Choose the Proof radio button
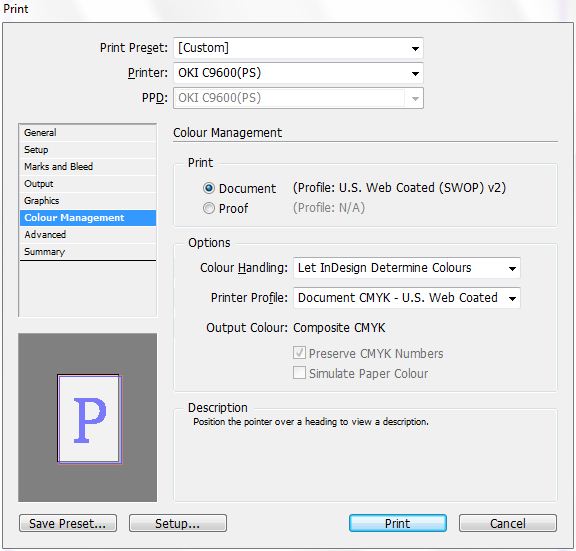This screenshot has height=551, width=576. tap(209, 208)
